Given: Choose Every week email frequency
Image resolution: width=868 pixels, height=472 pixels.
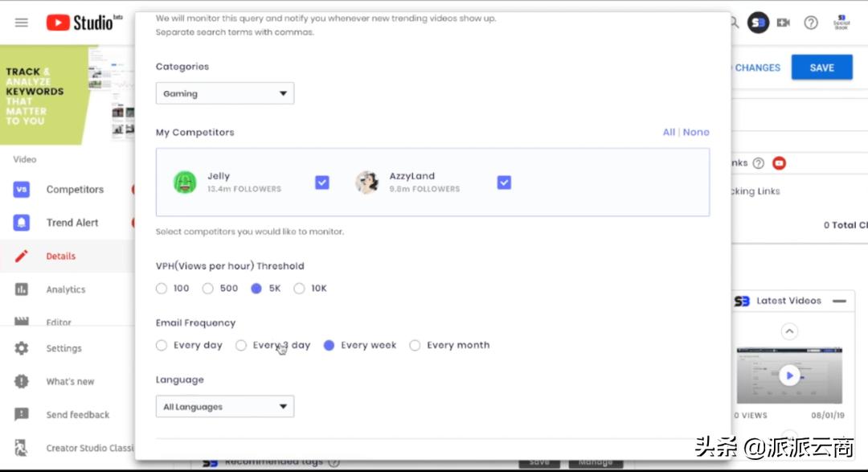Looking at the screenshot, I should click(x=329, y=345).
